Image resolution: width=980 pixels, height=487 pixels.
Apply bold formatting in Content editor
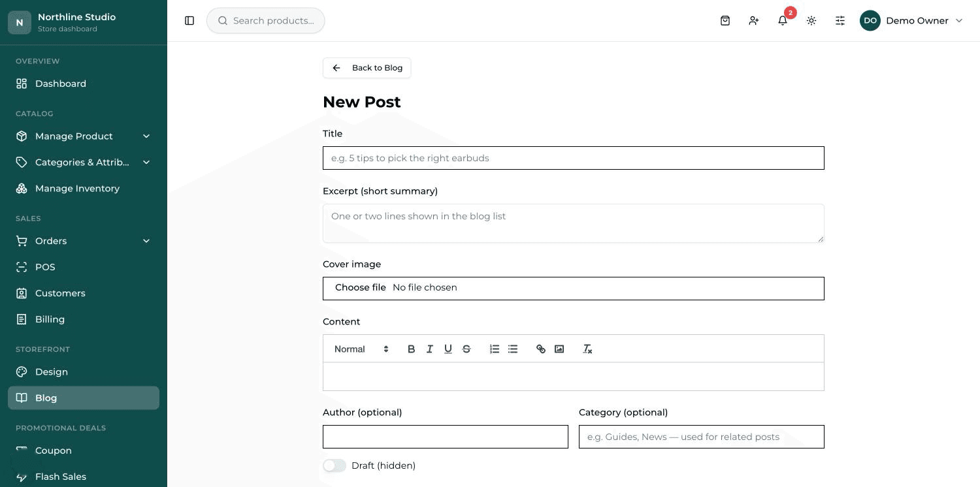click(x=412, y=349)
